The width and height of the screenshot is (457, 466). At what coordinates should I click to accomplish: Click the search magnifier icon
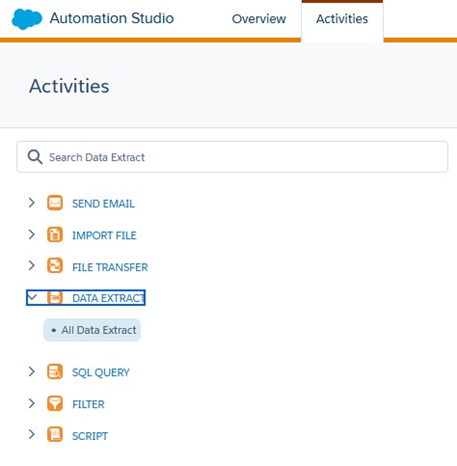point(35,157)
